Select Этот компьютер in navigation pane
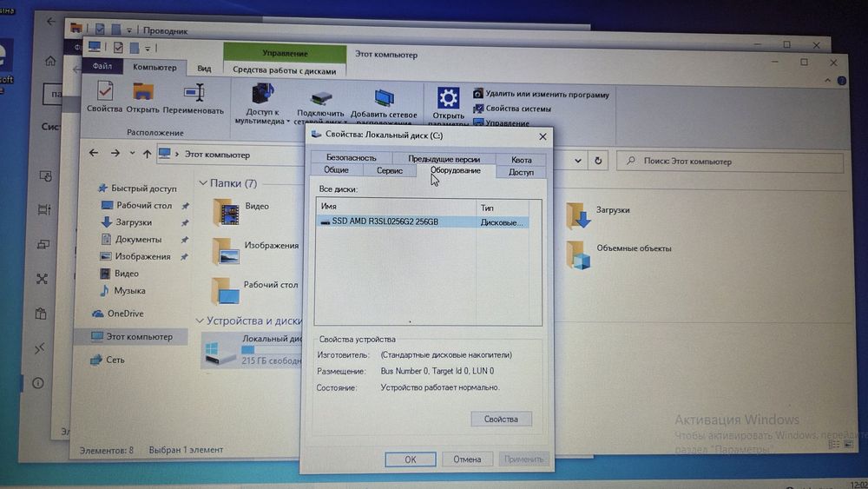 pyautogui.click(x=132, y=337)
